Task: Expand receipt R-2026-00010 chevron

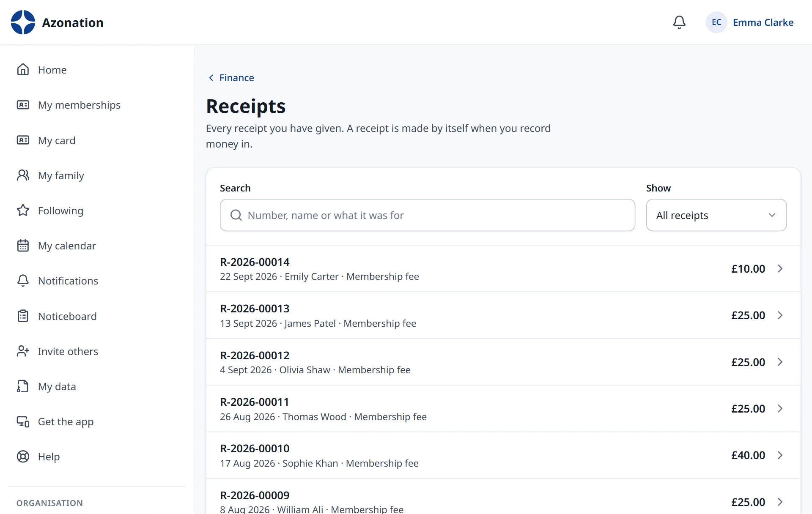Action: 780,455
